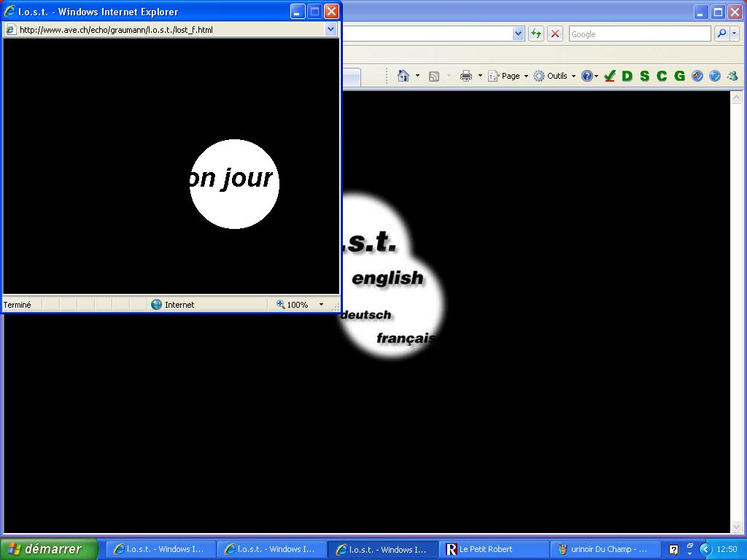
Task: Click the green checkmark spell-check icon
Action: tap(610, 76)
